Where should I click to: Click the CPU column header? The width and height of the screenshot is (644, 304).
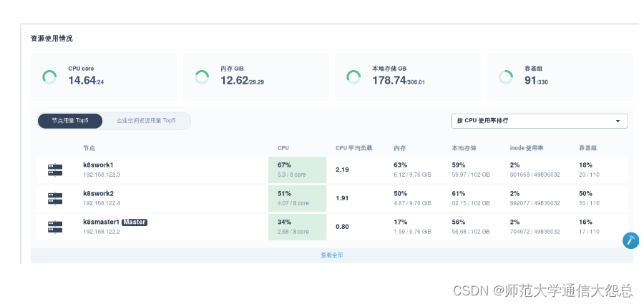pos(283,148)
